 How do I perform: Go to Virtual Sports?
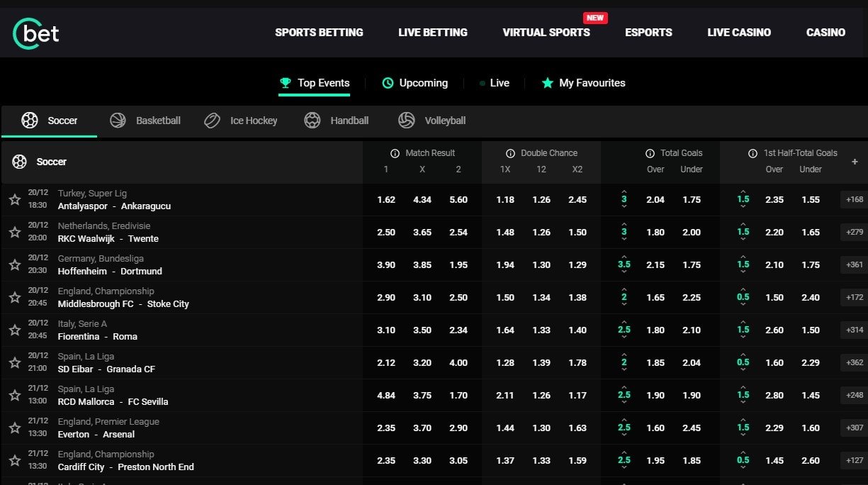coord(546,33)
